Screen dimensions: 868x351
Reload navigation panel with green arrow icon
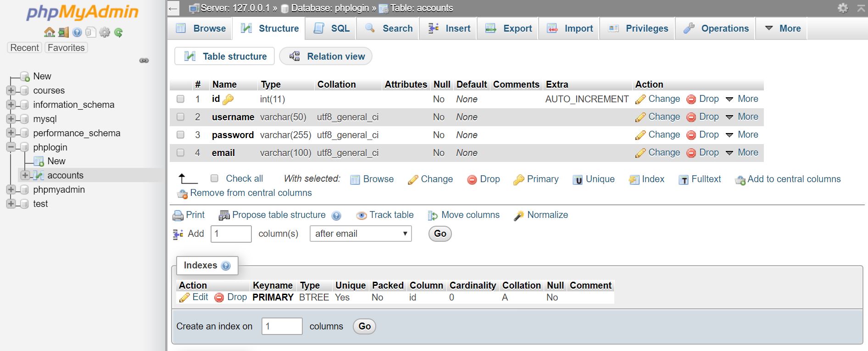click(x=118, y=32)
